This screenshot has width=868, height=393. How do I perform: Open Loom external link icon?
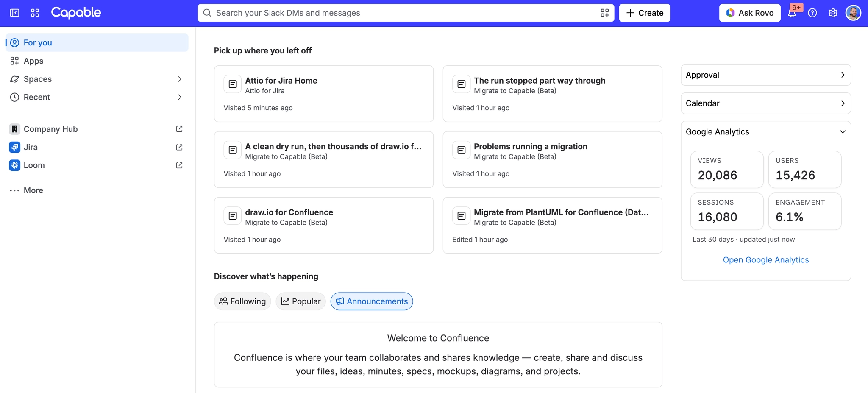[179, 165]
